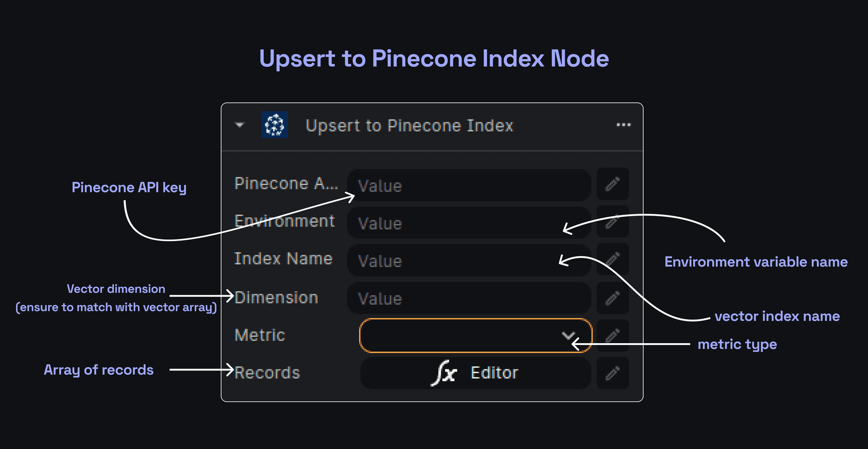
Task: Click the pencil icon beside Dimension
Action: tap(613, 298)
